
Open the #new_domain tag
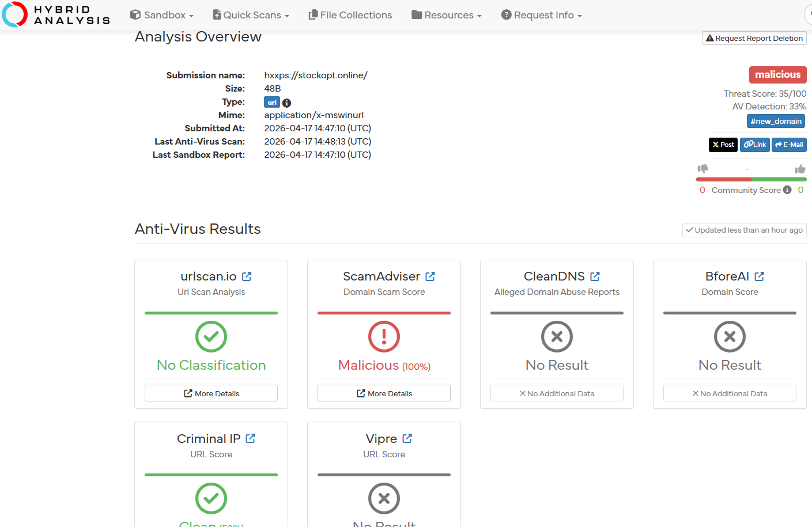776,121
